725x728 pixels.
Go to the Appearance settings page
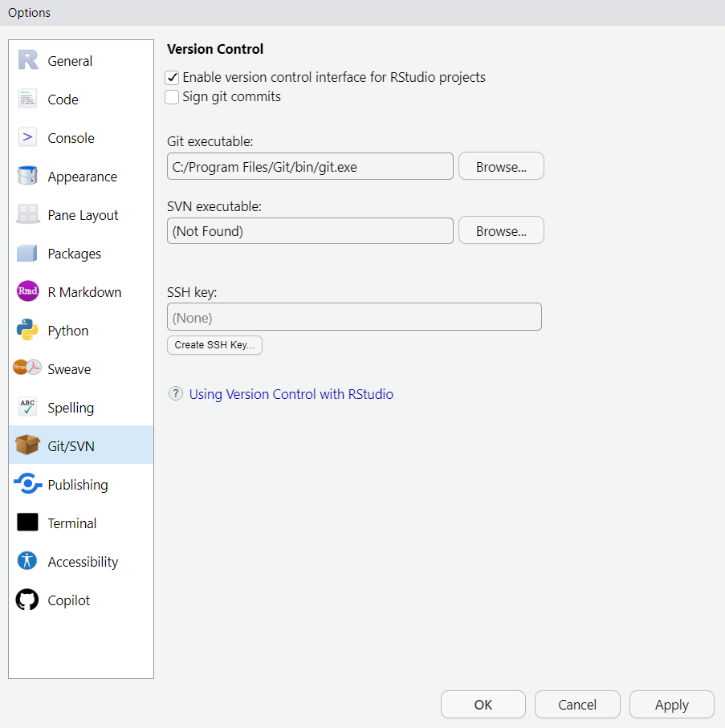tap(81, 177)
